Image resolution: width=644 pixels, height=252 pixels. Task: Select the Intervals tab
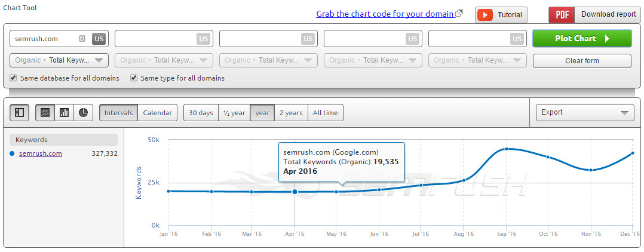(x=119, y=113)
